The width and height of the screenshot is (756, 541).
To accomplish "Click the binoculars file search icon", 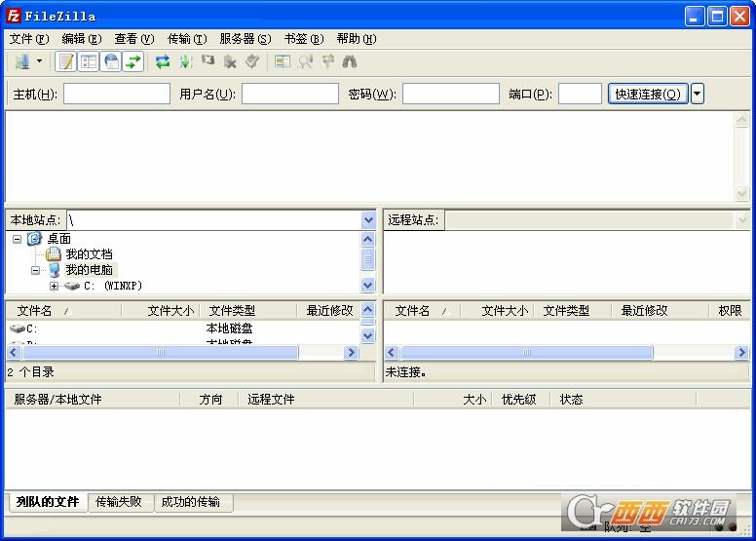I will [x=350, y=61].
